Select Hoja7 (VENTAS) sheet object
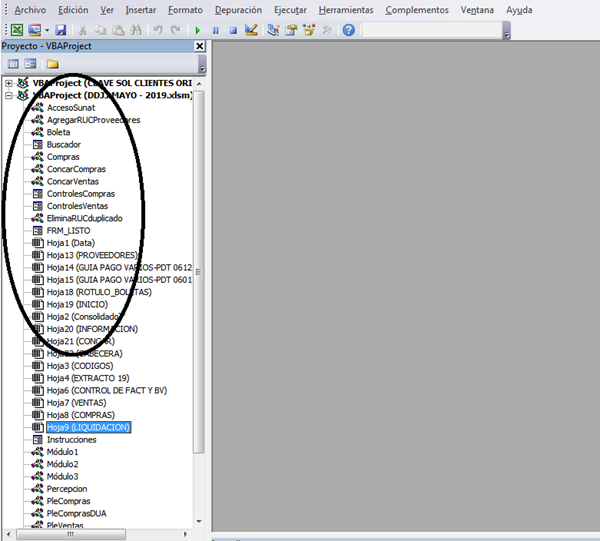Image resolution: width=600 pixels, height=541 pixels. click(x=77, y=402)
